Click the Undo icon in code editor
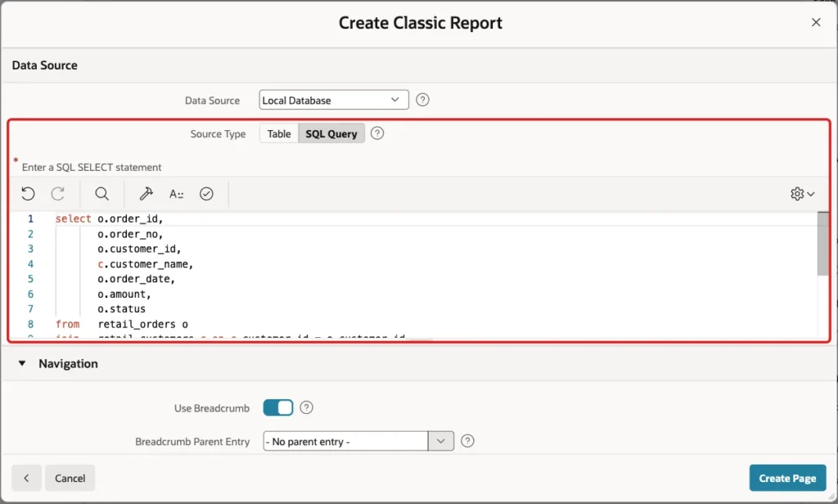Viewport: 838px width, 504px height. tap(29, 193)
